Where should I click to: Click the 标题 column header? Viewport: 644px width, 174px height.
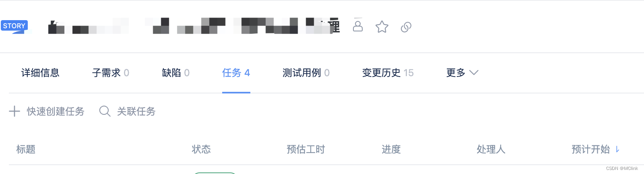(26, 149)
